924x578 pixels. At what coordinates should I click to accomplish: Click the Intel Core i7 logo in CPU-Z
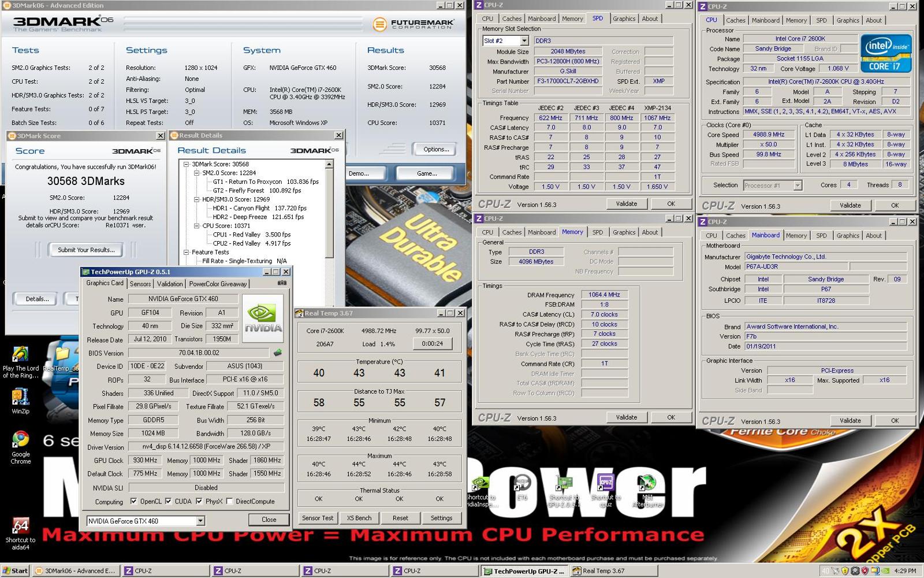click(886, 53)
